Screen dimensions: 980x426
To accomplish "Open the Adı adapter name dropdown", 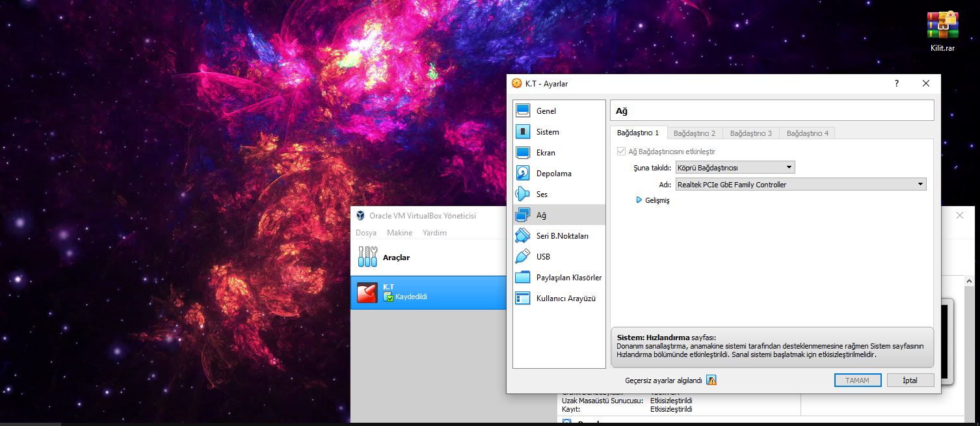I will point(801,185).
